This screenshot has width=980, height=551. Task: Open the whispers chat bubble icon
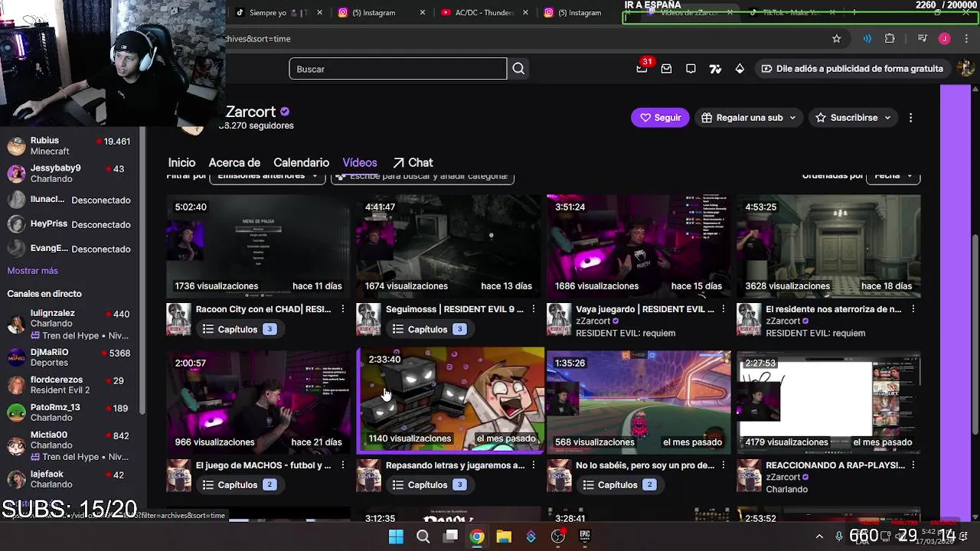click(x=691, y=69)
